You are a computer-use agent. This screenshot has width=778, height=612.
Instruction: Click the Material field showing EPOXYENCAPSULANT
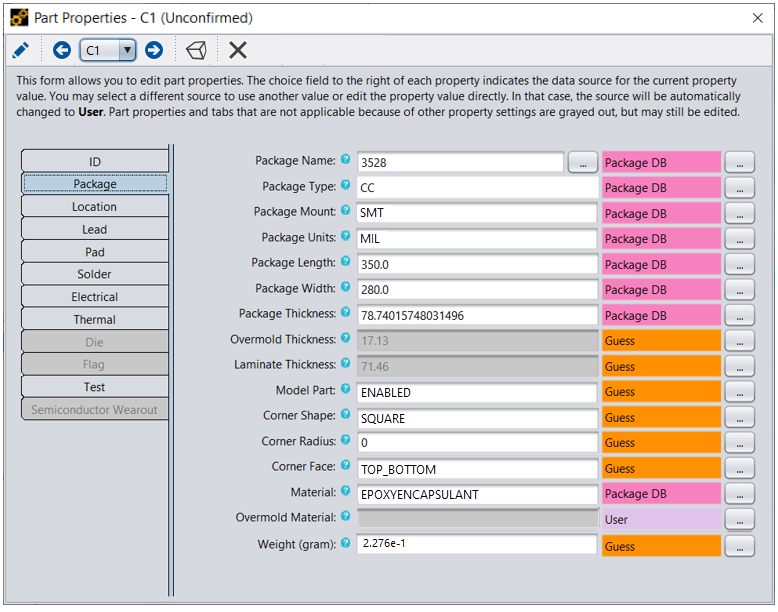pos(477,494)
